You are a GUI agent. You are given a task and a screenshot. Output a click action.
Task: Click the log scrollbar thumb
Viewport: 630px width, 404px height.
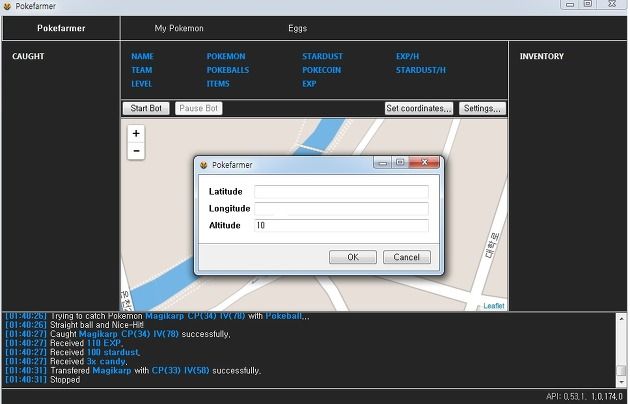[x=621, y=371]
